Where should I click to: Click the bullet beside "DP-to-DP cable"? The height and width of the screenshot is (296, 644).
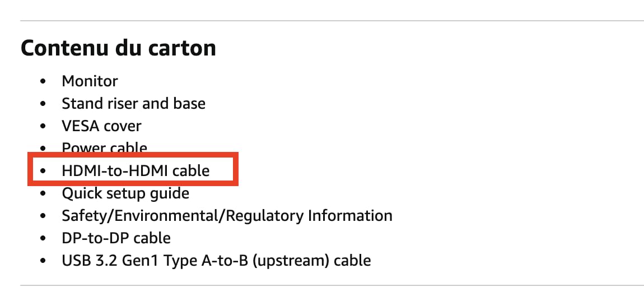pyautogui.click(x=43, y=239)
